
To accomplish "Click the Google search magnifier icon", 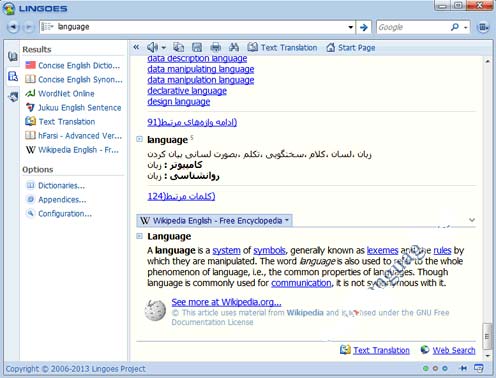I will click(x=455, y=27).
